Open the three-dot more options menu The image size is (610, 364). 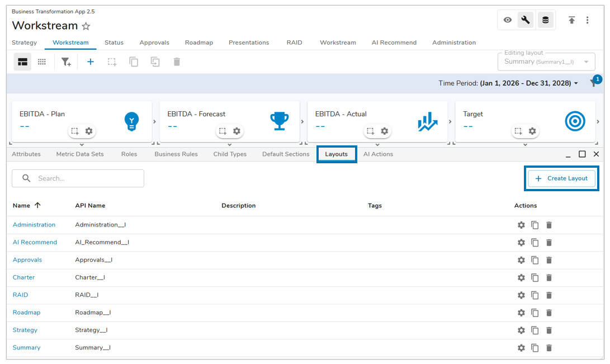(x=587, y=20)
